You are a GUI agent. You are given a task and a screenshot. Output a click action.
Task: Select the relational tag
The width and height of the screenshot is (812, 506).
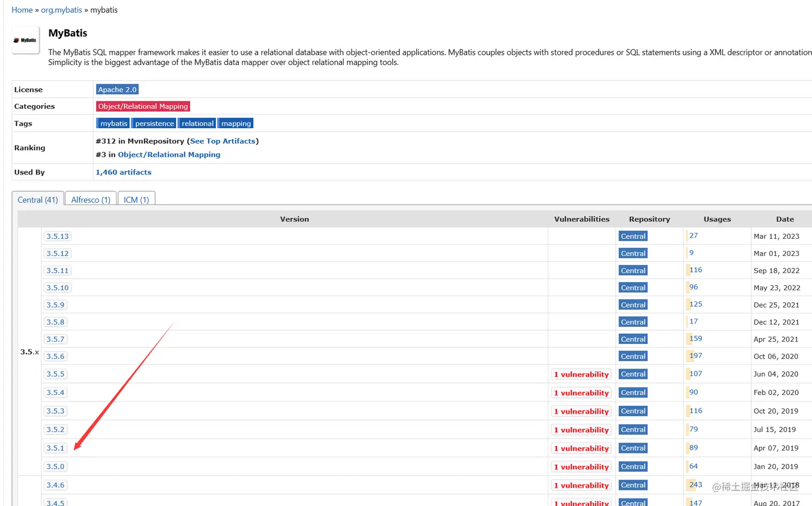point(198,123)
